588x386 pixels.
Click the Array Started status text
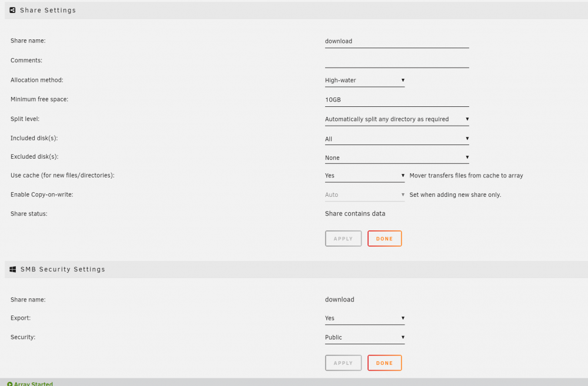34,384
